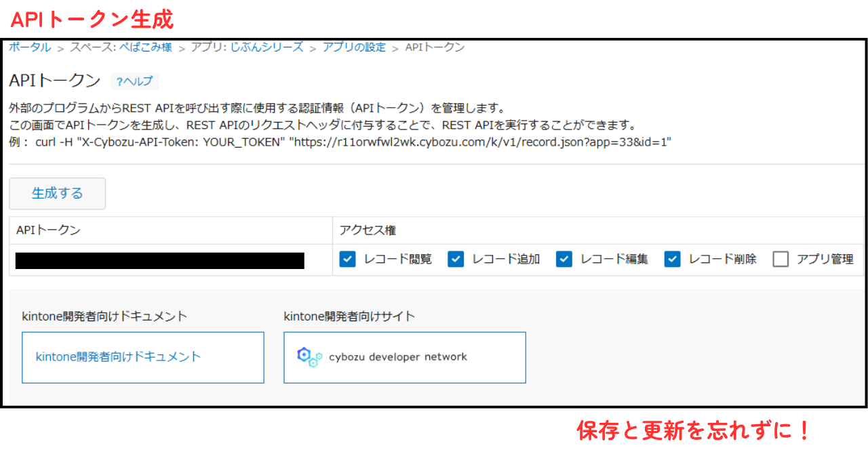Click the APIトークン column header

tap(48, 230)
